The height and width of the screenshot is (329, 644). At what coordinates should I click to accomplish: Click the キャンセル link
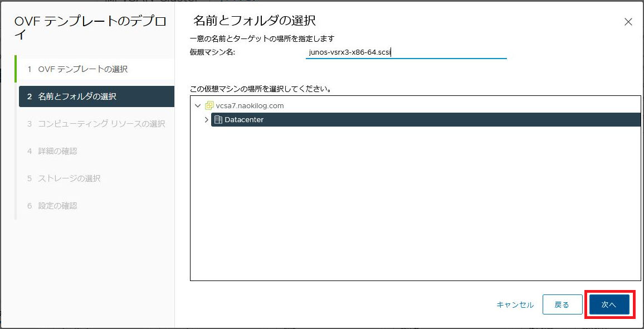[x=515, y=304]
